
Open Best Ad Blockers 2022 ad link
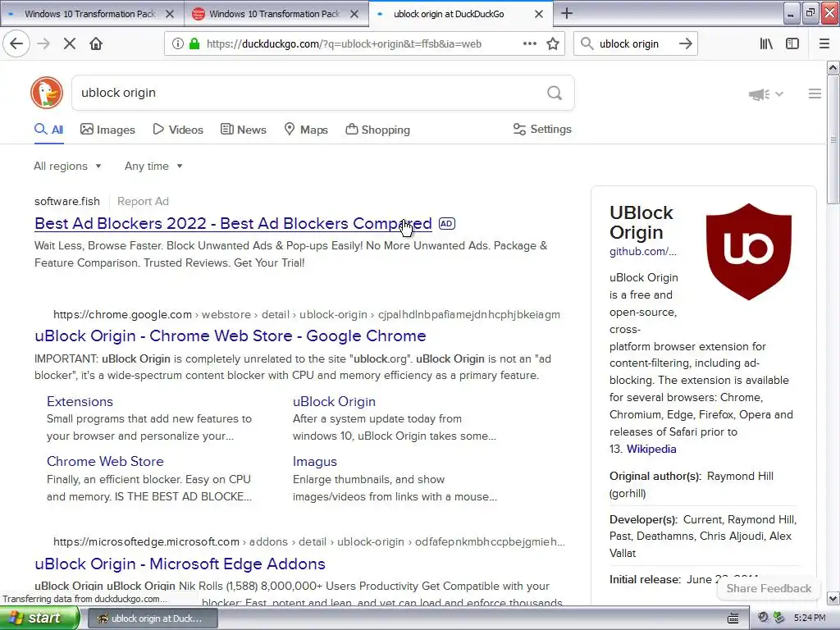(x=233, y=223)
